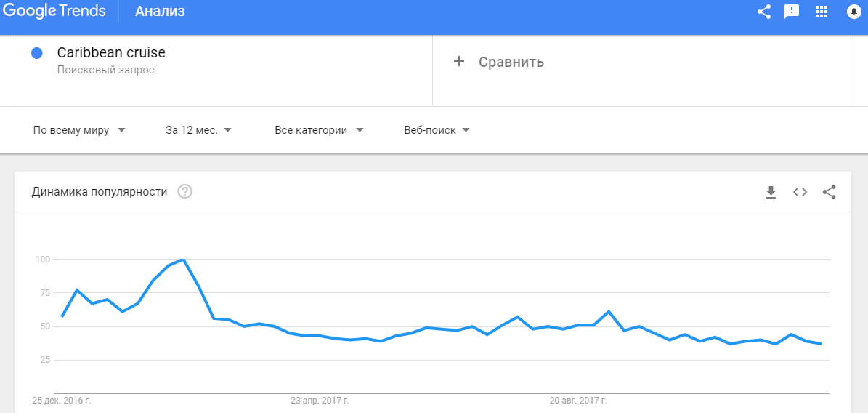
Task: Click the Google Trends logo
Action: click(x=54, y=11)
